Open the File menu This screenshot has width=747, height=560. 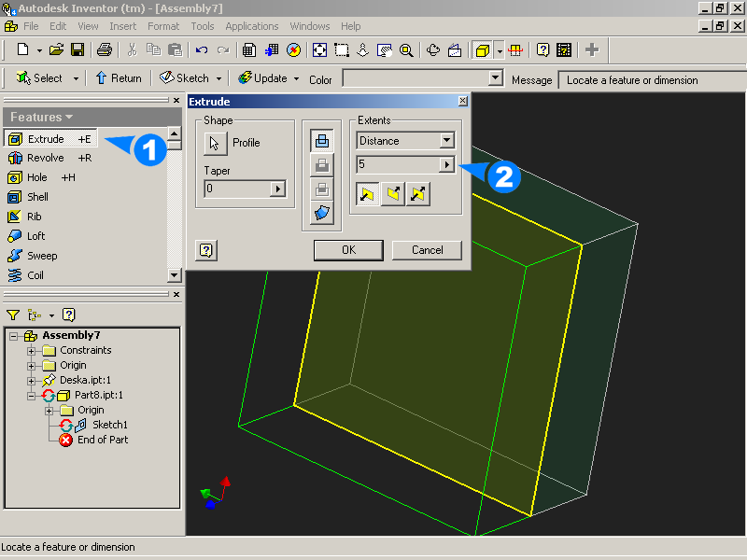click(31, 26)
